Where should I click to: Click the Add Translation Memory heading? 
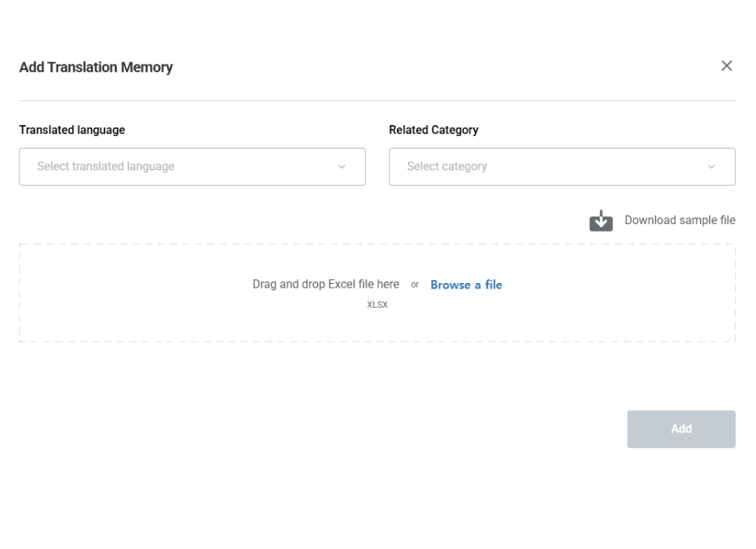point(96,68)
